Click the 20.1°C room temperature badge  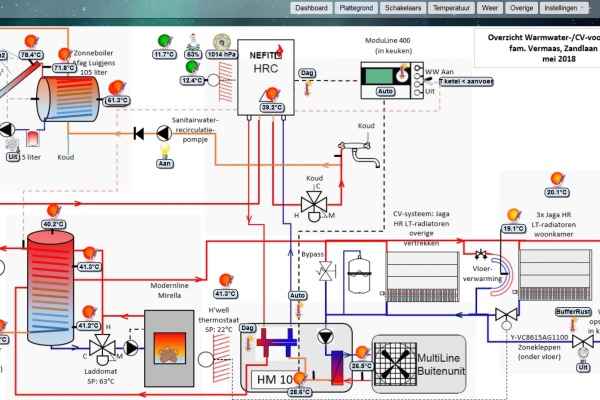coord(556,193)
